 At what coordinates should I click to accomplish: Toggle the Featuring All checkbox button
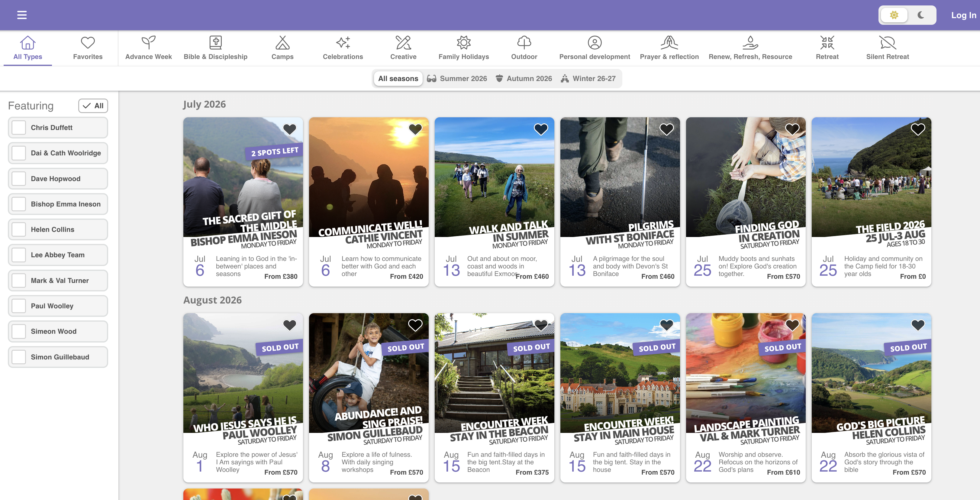(93, 106)
